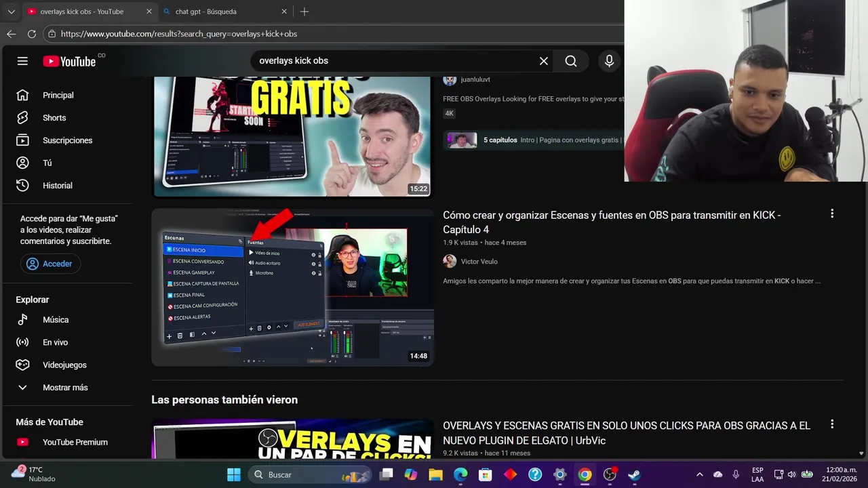
Task: Open the Victor Veulo channel link
Action: 479,262
